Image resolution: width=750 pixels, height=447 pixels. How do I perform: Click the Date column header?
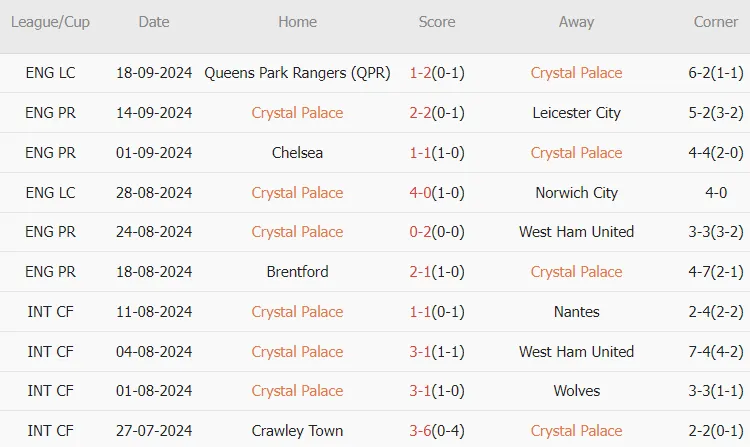click(154, 22)
